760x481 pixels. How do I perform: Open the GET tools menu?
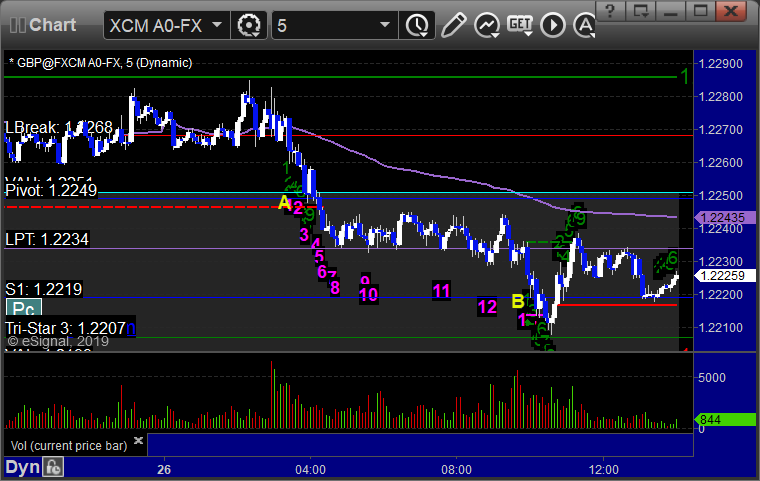coord(520,25)
